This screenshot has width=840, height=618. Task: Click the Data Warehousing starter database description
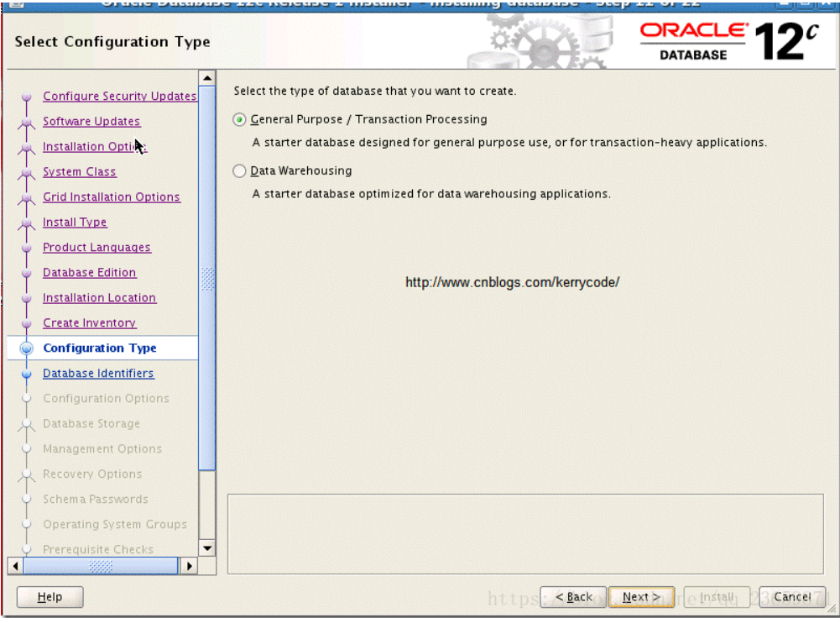coord(431,194)
